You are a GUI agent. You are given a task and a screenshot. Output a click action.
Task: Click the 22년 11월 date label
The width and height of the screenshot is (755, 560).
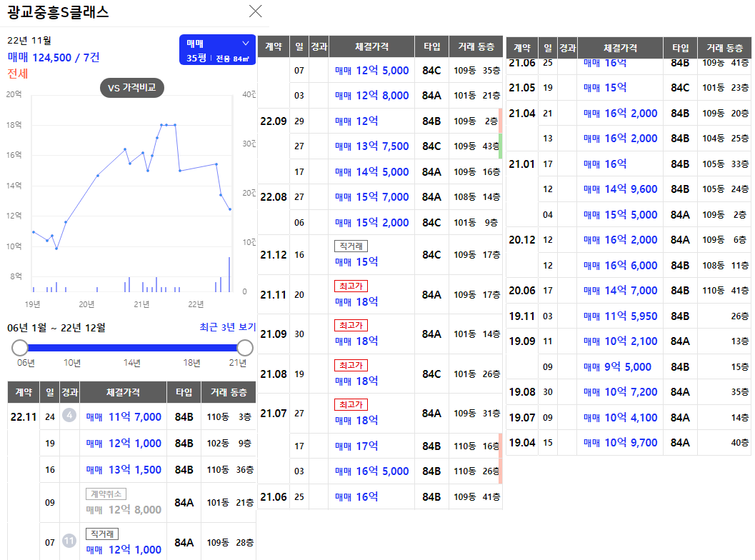click(29, 41)
